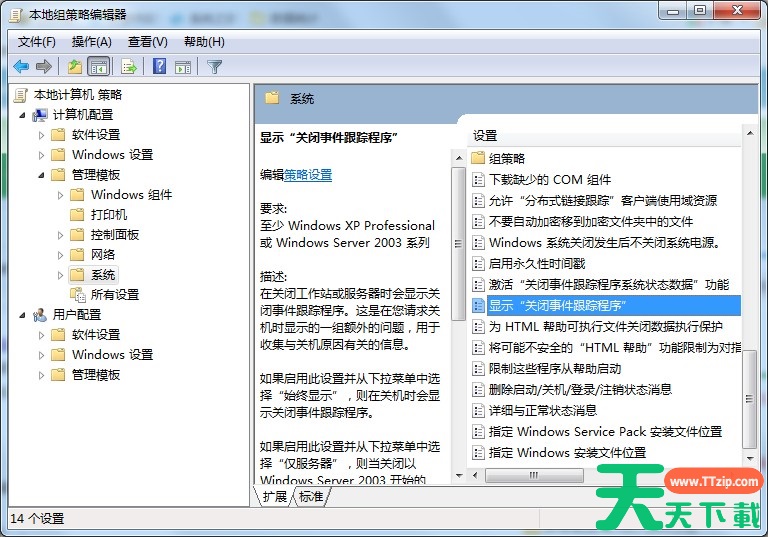Image resolution: width=768 pixels, height=537 pixels.
Task: Select the 所有设置 tree item
Action: 114,295
